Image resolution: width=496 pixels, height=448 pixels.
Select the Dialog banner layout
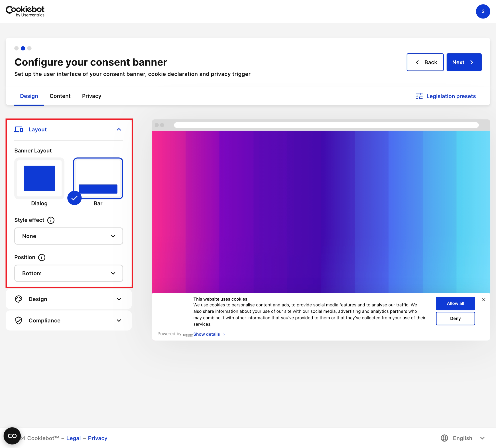point(39,179)
